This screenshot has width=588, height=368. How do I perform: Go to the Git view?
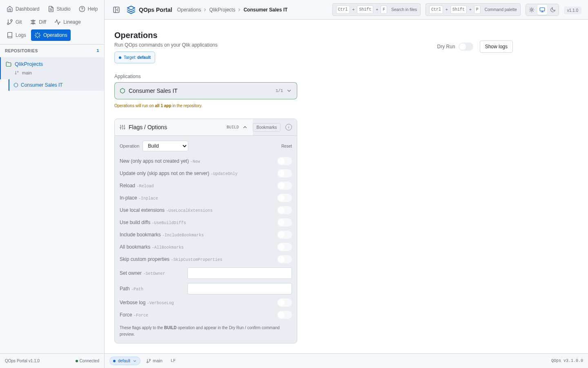[14, 22]
